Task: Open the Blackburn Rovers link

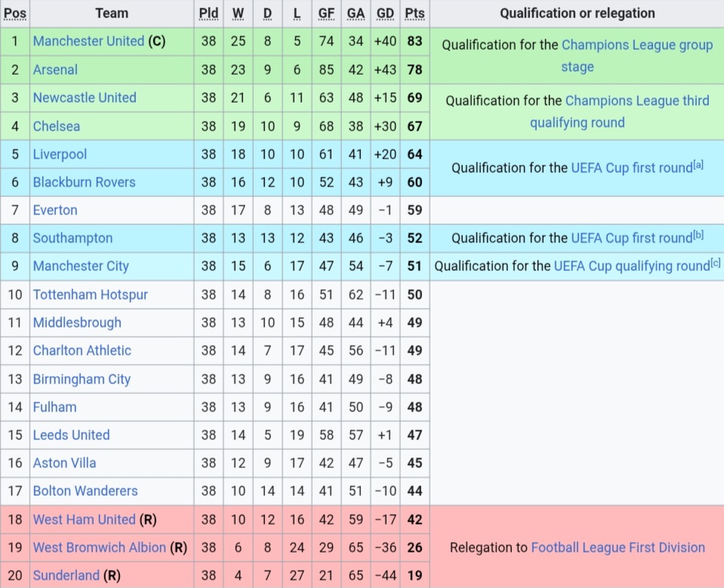Action: point(84,183)
